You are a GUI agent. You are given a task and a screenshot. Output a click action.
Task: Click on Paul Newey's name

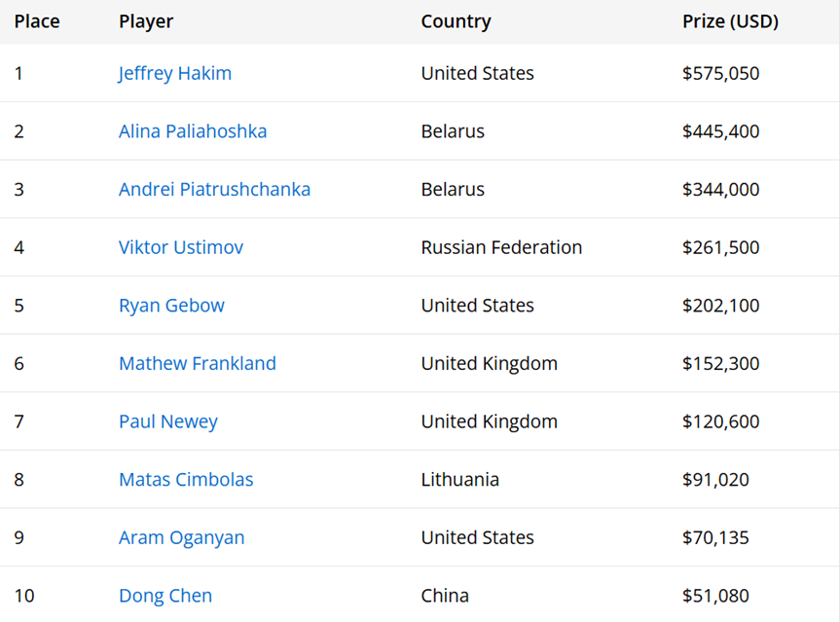[168, 421]
